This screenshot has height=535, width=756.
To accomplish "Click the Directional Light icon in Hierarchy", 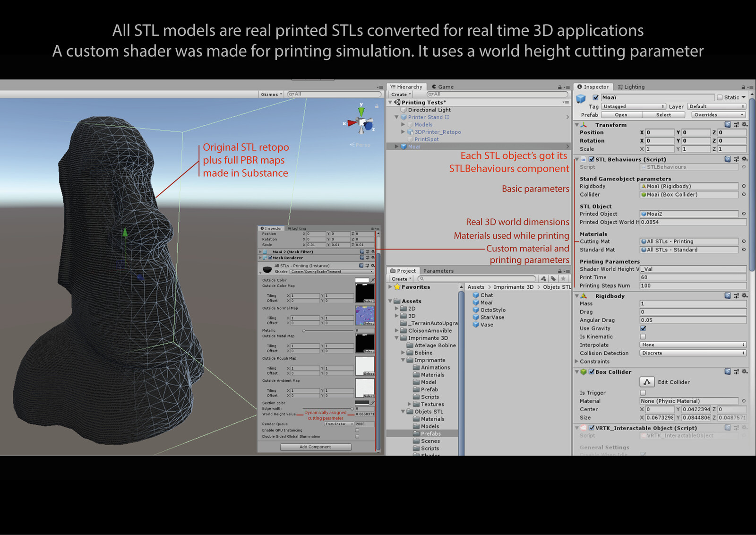I will (x=404, y=110).
